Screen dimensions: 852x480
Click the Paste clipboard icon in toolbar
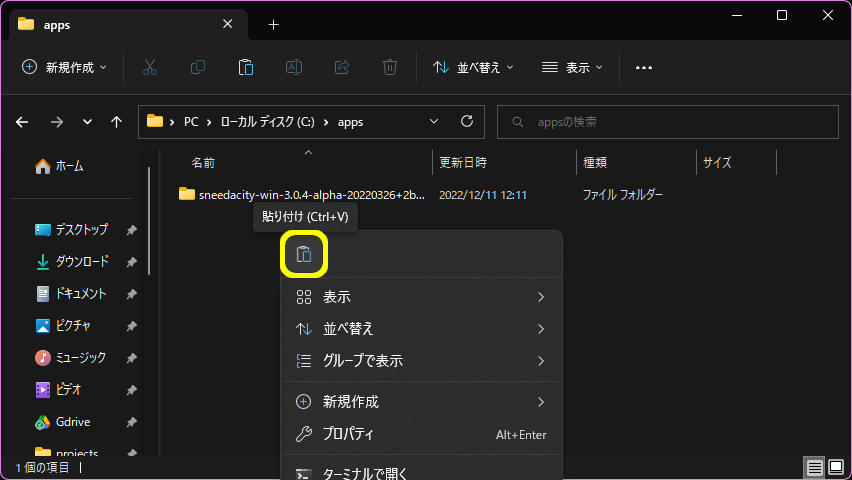point(246,67)
